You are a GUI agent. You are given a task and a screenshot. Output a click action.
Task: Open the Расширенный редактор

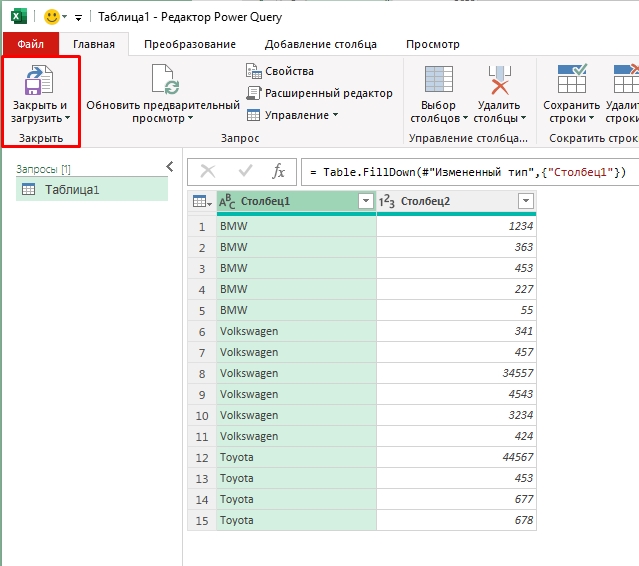(x=319, y=93)
